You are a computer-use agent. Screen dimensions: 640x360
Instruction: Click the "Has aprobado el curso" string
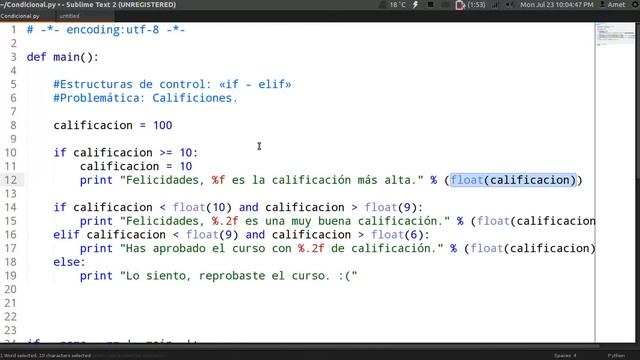[282, 249]
